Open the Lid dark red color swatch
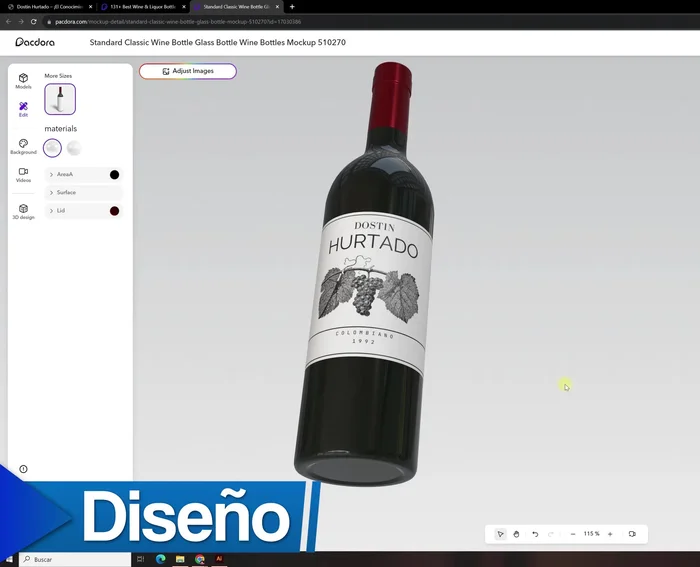700x567 pixels. tap(114, 211)
